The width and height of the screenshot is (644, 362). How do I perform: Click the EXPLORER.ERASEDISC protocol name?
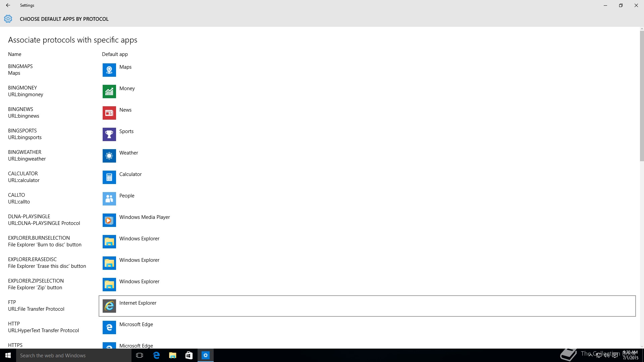tap(32, 259)
